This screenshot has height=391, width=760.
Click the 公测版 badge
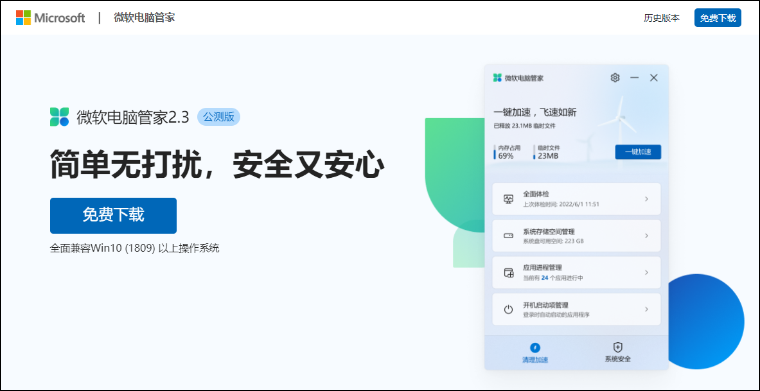(218, 117)
